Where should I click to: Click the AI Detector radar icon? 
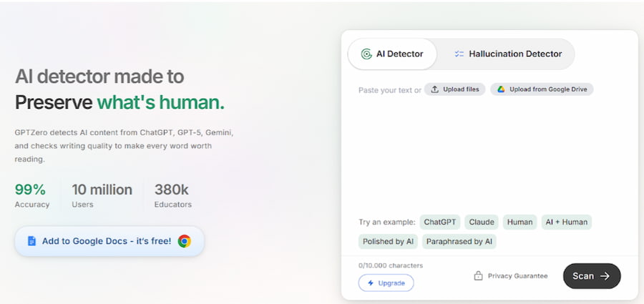[366, 54]
